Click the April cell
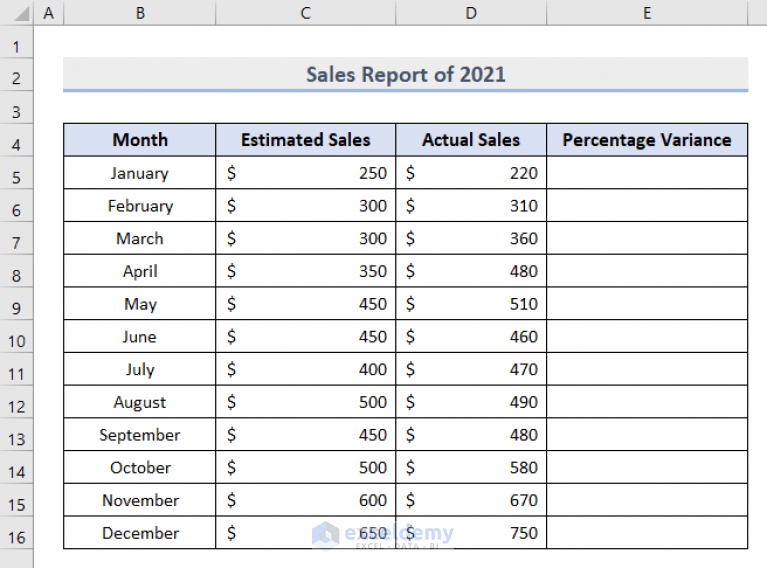This screenshot has height=568, width=767. 140,271
